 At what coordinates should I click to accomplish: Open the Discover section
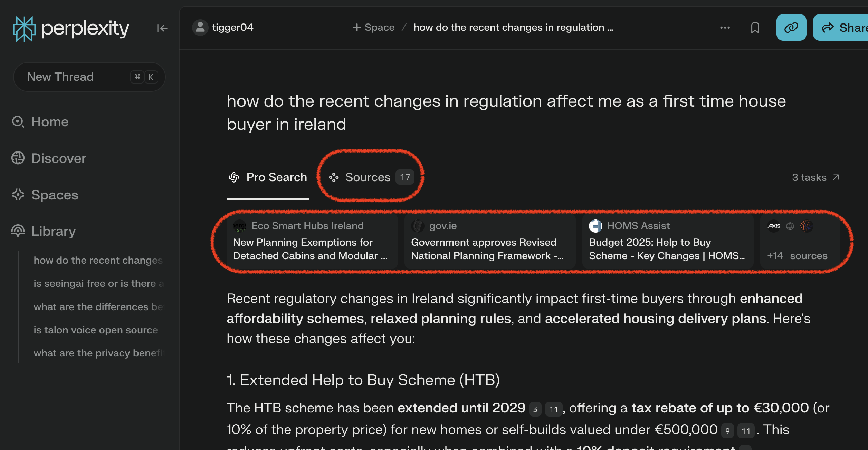[x=58, y=158]
